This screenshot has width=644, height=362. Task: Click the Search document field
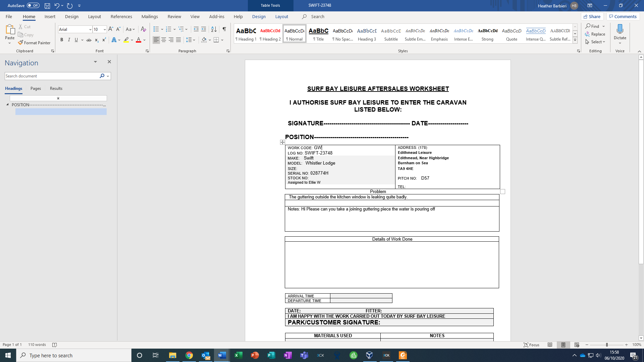pyautogui.click(x=50, y=76)
